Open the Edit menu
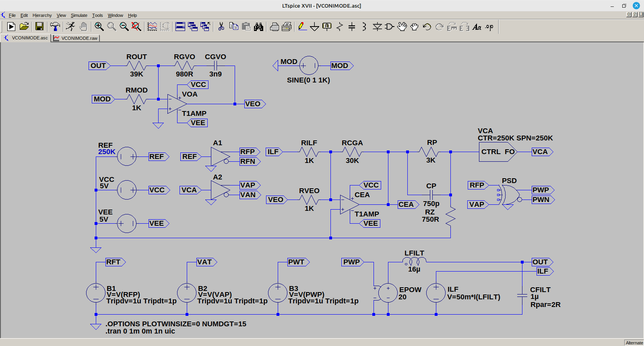This screenshot has height=346, width=644. (x=24, y=15)
